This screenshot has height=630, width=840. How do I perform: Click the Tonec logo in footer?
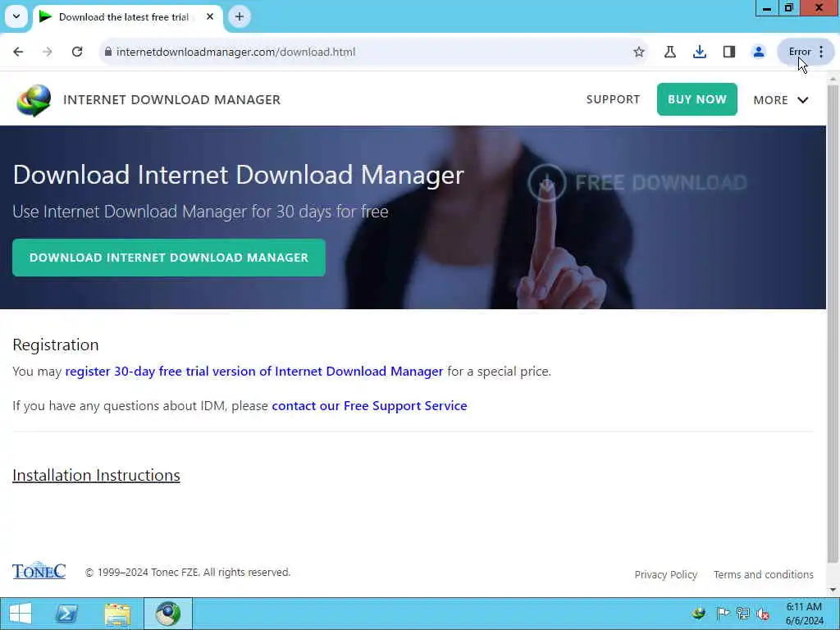click(39, 571)
